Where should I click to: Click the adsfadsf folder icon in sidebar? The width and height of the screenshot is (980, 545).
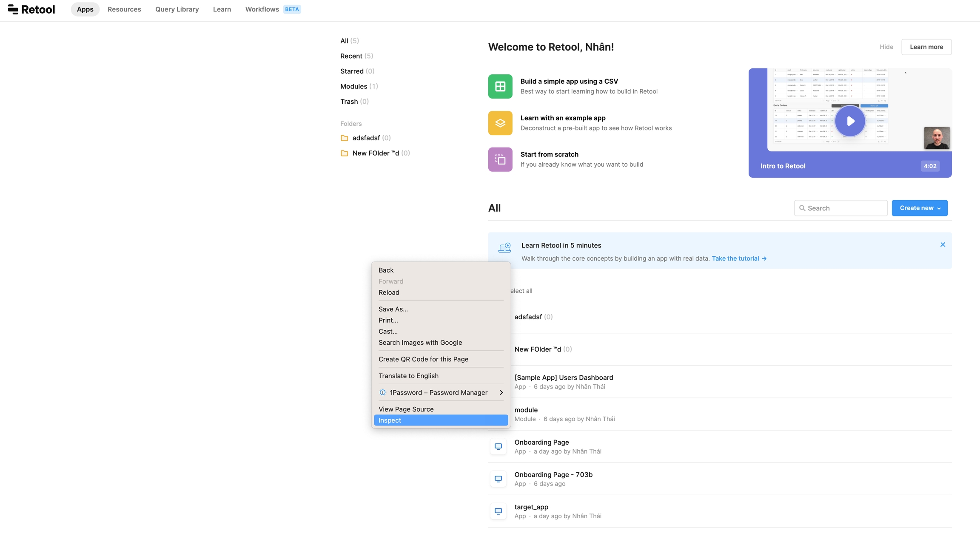click(x=345, y=138)
